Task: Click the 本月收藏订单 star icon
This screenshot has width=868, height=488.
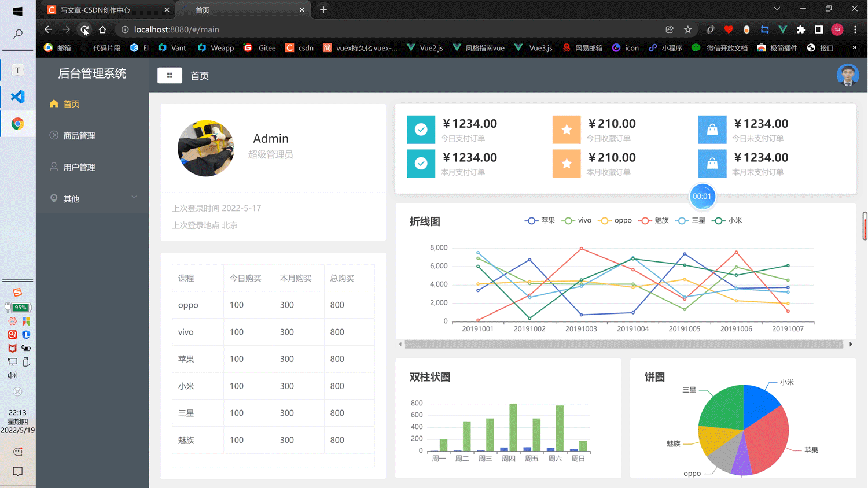Action: coord(567,164)
